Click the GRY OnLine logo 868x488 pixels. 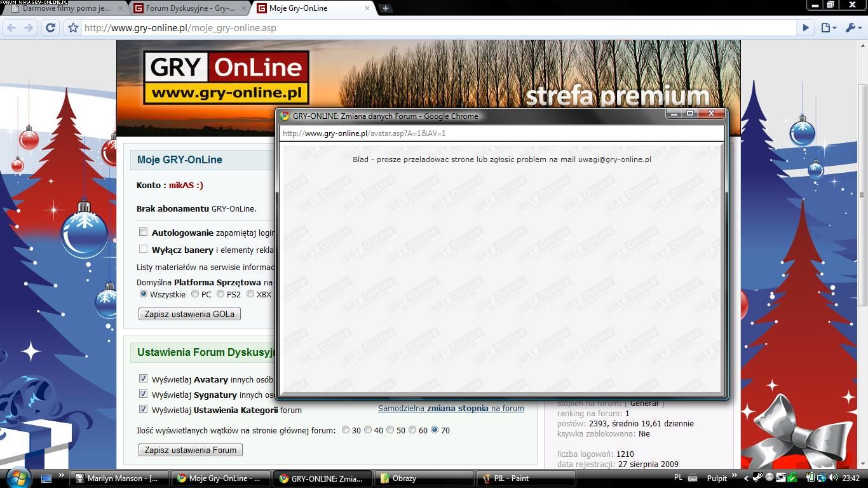226,77
